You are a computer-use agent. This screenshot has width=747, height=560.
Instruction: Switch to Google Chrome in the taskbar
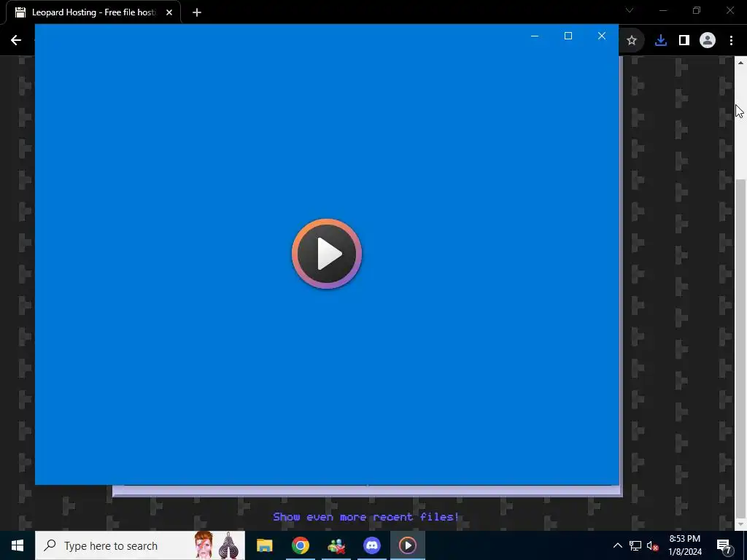[300, 545]
